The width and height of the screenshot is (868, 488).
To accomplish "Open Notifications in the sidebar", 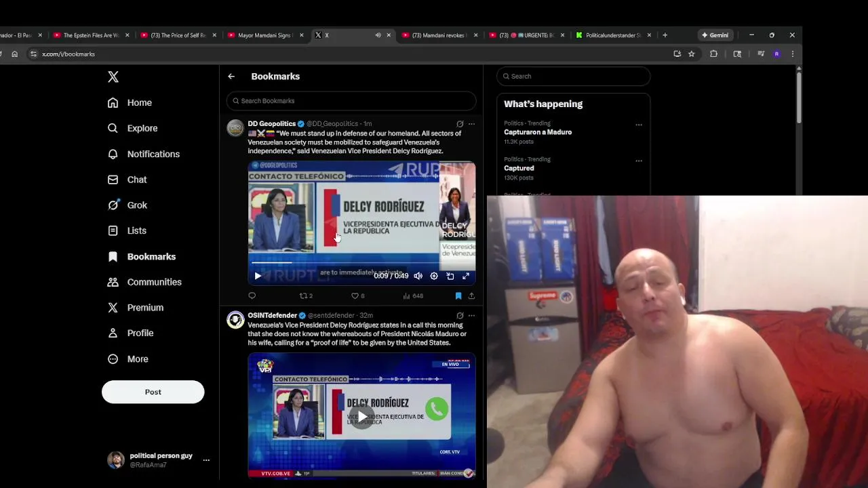I will (x=143, y=154).
